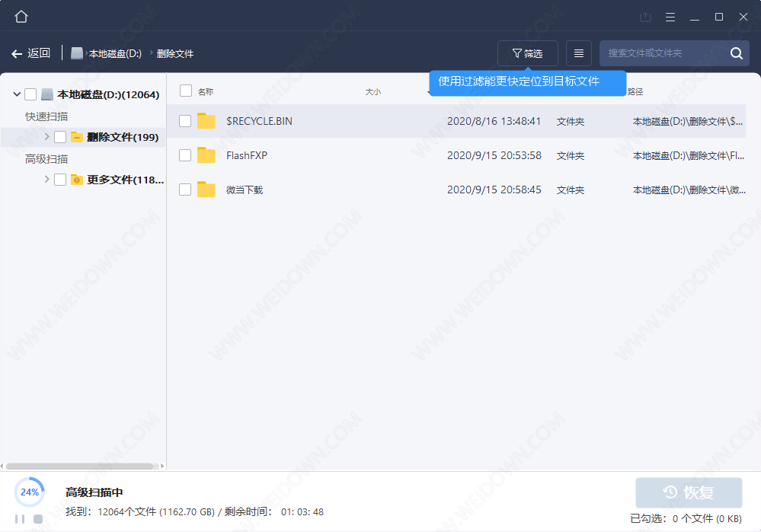Click the drive icon in breadcrumb
The image size is (761, 532).
click(x=77, y=53)
